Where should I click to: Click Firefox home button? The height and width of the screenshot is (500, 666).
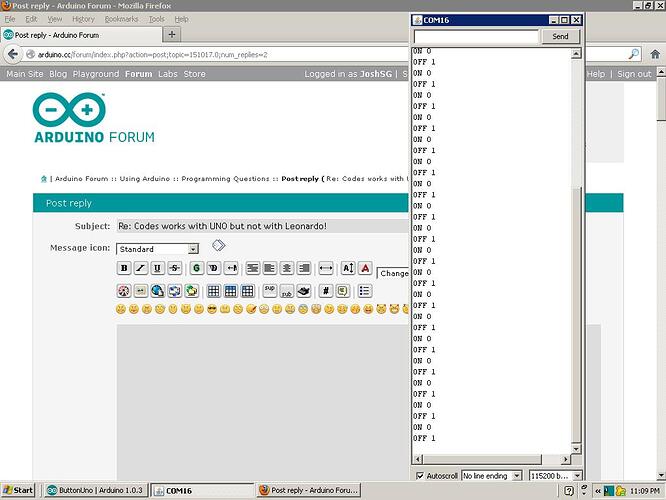(655, 54)
